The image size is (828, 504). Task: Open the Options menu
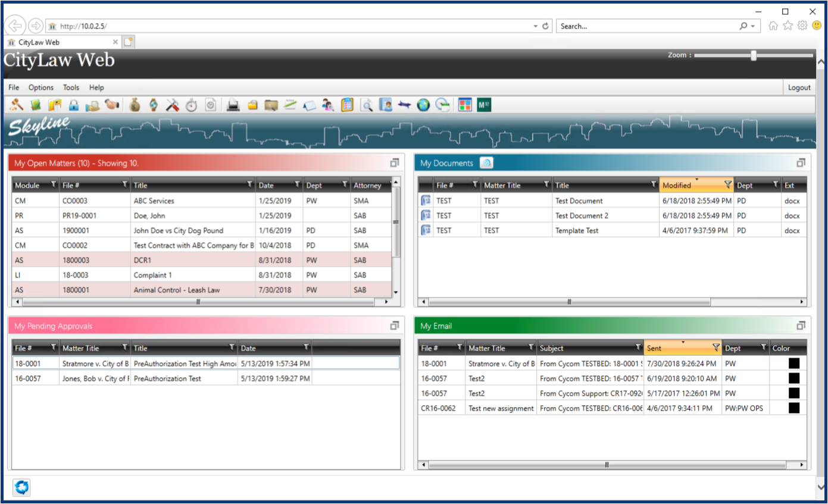[40, 87]
